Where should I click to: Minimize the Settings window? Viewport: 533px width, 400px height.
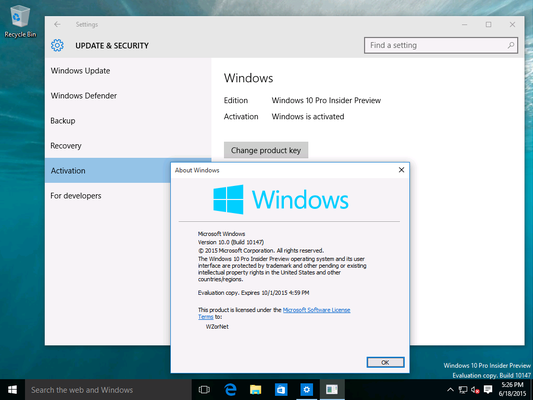464,24
